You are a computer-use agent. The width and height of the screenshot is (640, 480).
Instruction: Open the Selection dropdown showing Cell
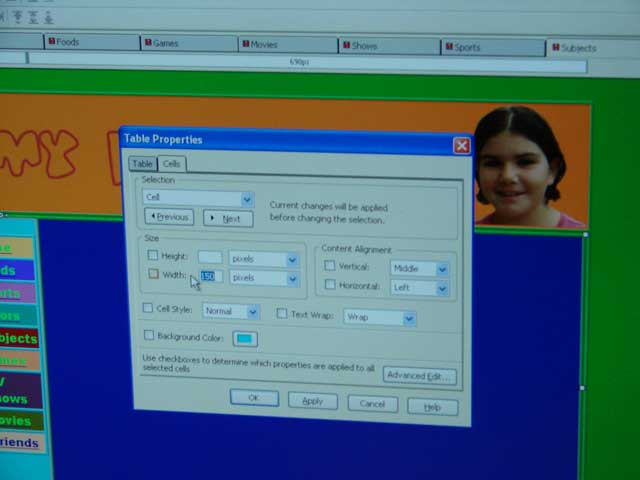(198, 199)
